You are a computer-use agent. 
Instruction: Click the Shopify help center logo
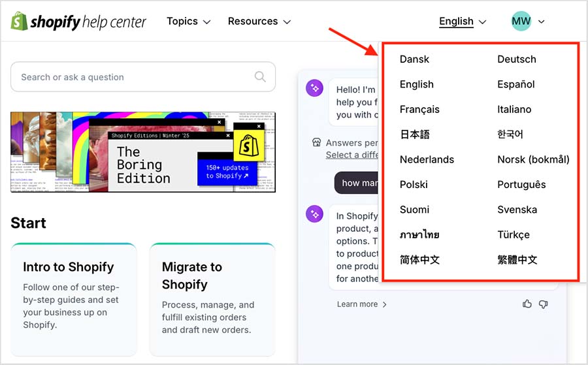click(78, 22)
